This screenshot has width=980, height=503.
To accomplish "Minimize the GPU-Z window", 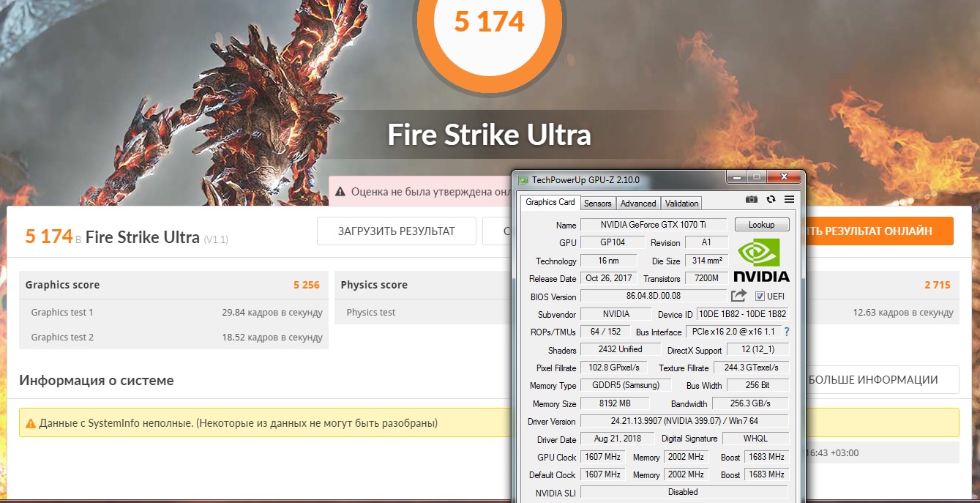I will coord(736,177).
